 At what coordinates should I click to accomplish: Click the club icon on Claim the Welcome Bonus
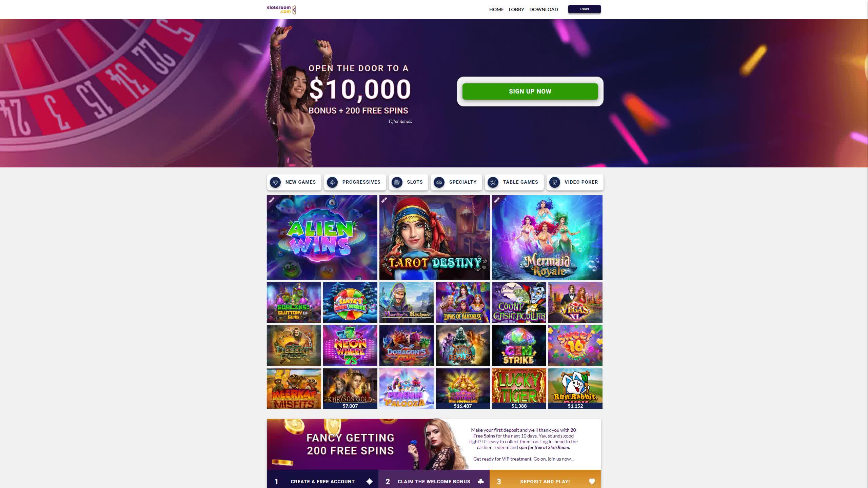481,482
